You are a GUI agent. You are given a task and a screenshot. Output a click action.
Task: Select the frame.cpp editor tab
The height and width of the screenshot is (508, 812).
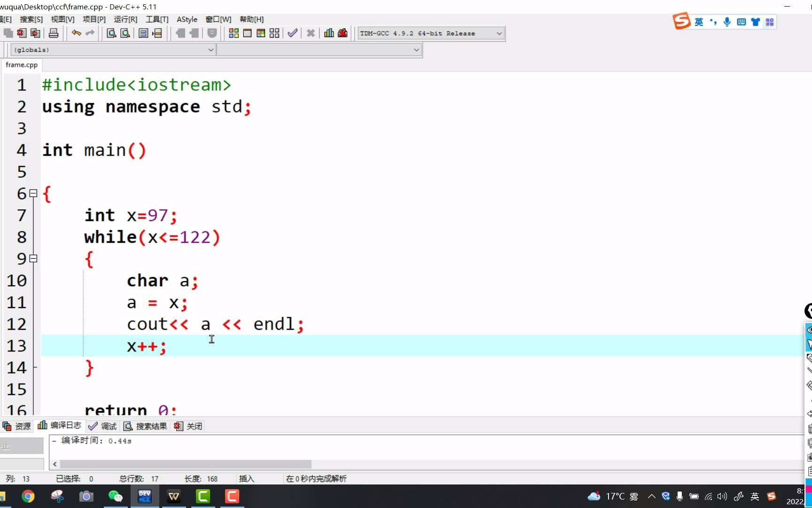[22, 65]
